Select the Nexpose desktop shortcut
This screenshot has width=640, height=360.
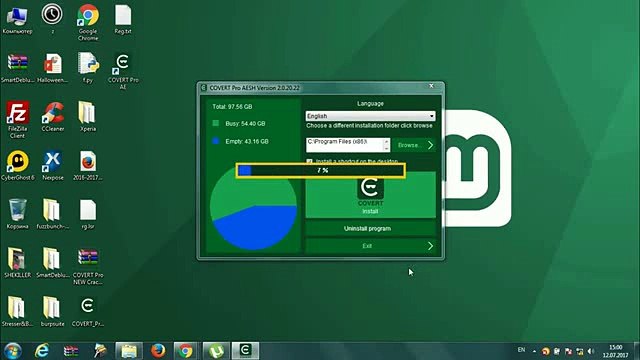tap(53, 166)
